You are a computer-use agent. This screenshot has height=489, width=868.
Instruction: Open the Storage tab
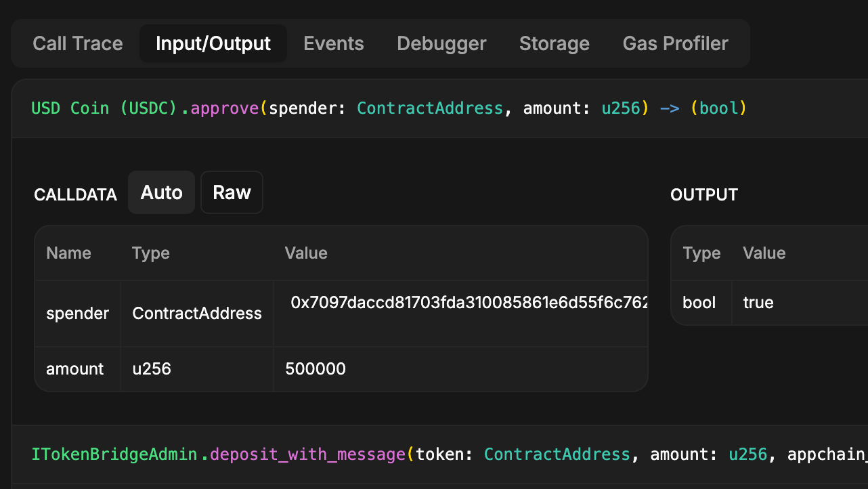554,43
